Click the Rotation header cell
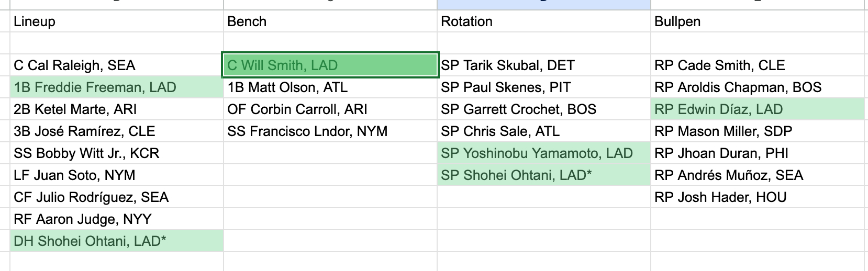Image resolution: width=868 pixels, height=271 pixels. 543,21
